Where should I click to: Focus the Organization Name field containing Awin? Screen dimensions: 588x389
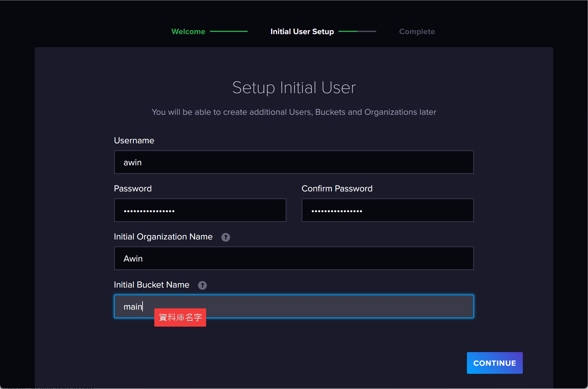coord(293,258)
